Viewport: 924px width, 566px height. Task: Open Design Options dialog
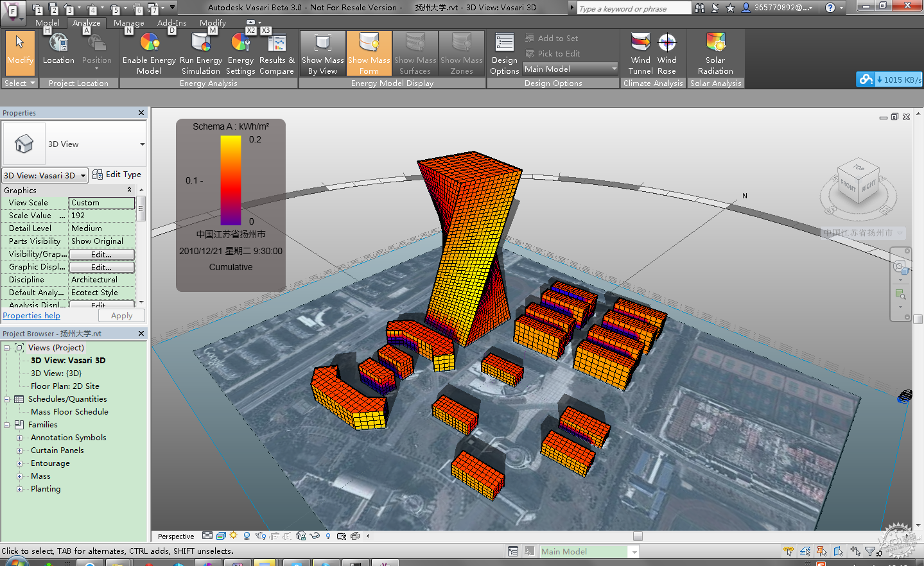505,53
